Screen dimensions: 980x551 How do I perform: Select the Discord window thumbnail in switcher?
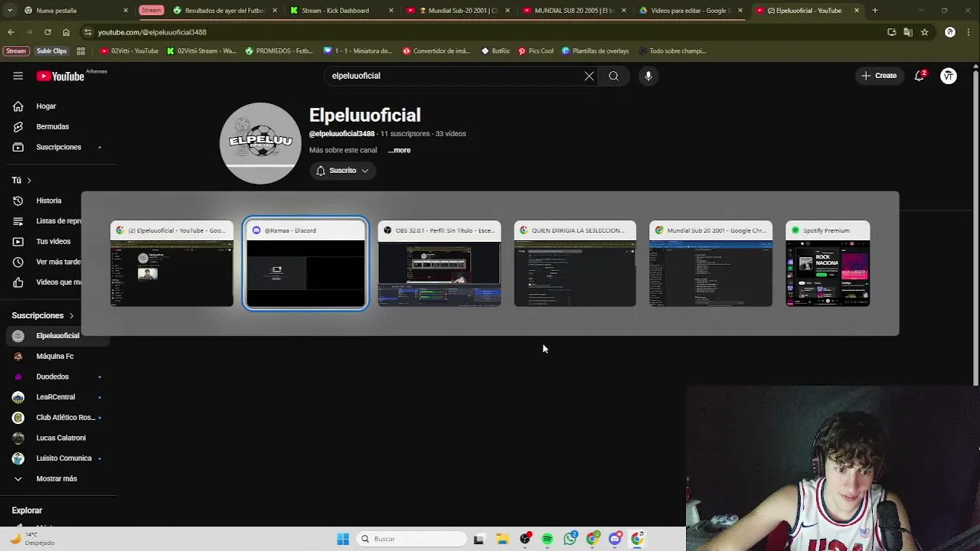point(305,264)
